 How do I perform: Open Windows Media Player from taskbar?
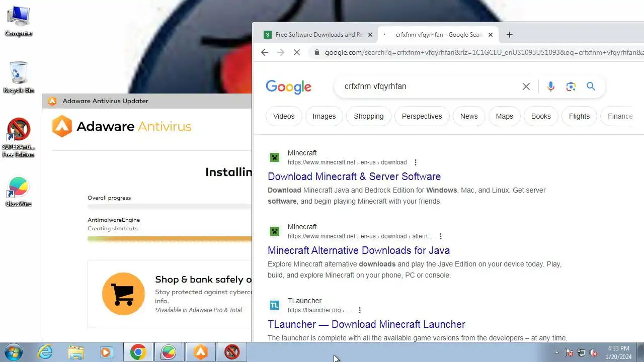click(106, 352)
